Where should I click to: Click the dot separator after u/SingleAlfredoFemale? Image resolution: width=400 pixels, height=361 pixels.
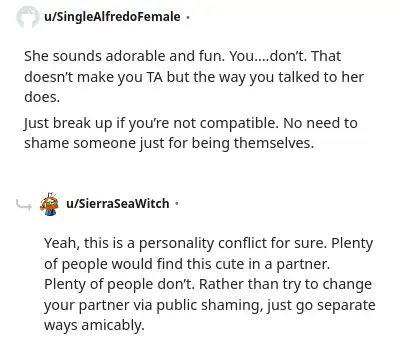(188, 17)
